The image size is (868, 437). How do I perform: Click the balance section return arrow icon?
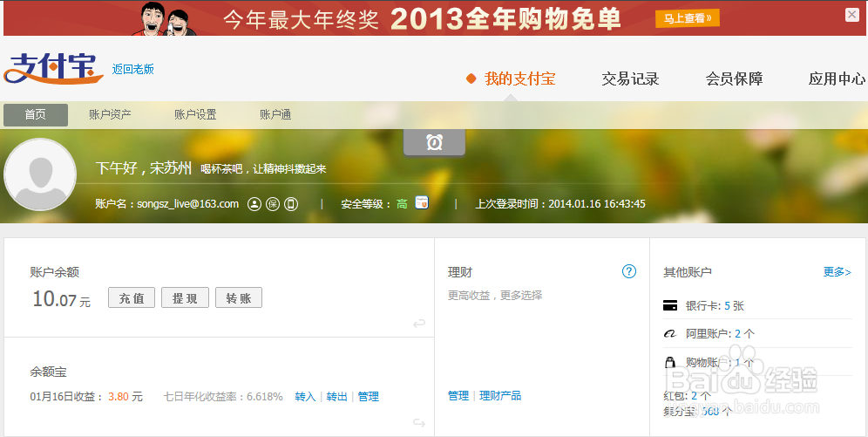click(x=419, y=323)
